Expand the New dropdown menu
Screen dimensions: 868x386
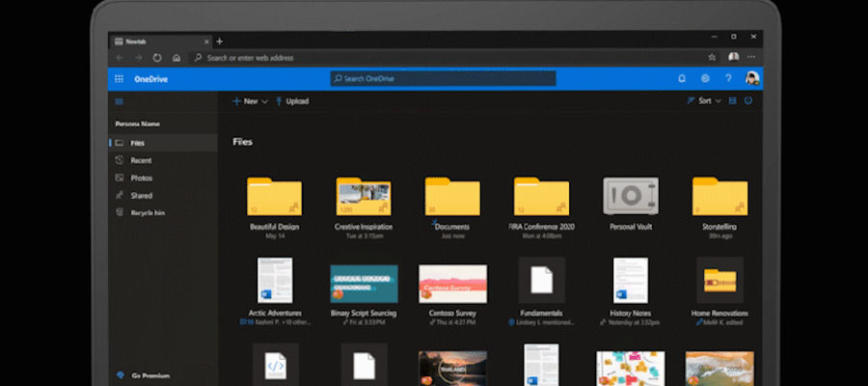[250, 101]
